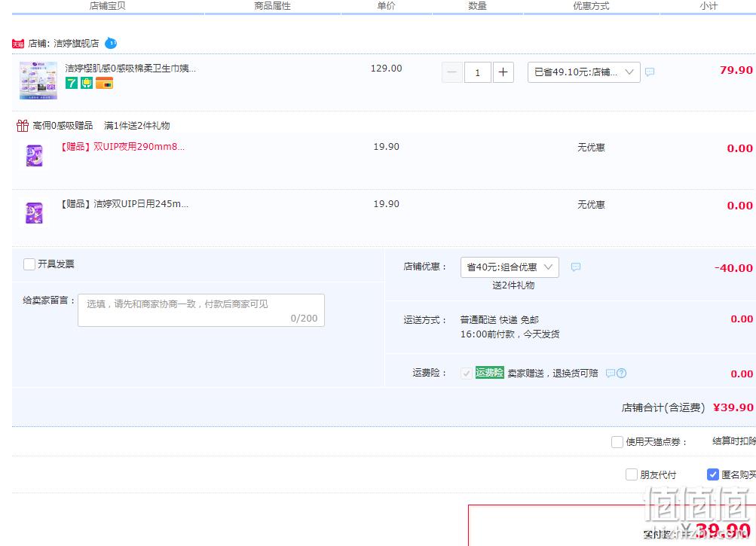The width and height of the screenshot is (756, 546).
Task: Click the store name 洁婷旗舰店
Action: (x=76, y=44)
